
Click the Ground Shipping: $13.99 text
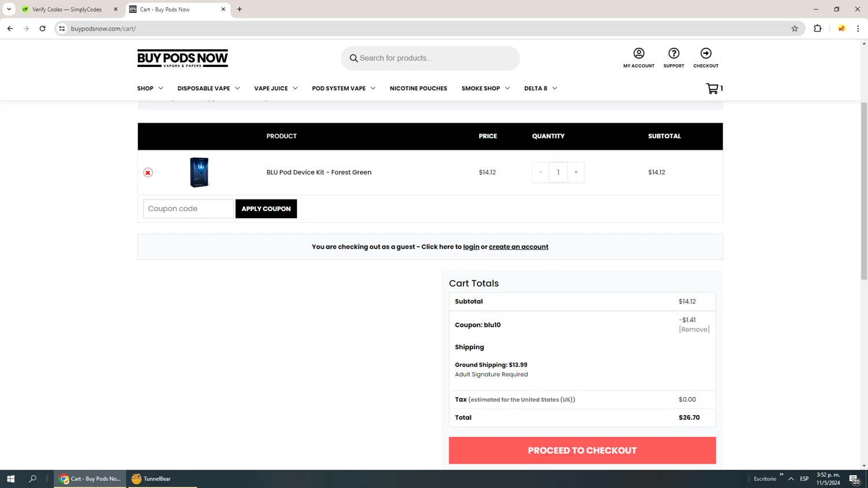pos(491,365)
